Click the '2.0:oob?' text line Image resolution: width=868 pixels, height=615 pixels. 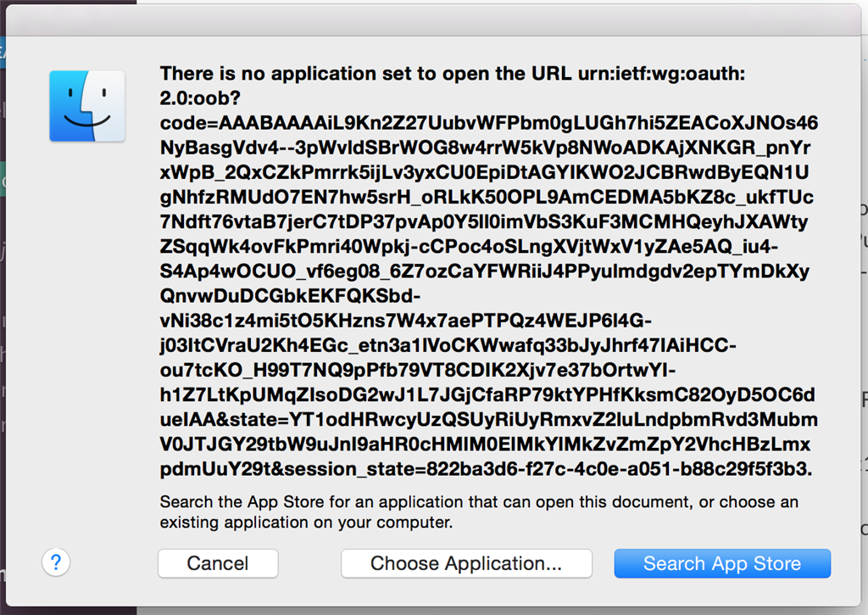[200, 98]
